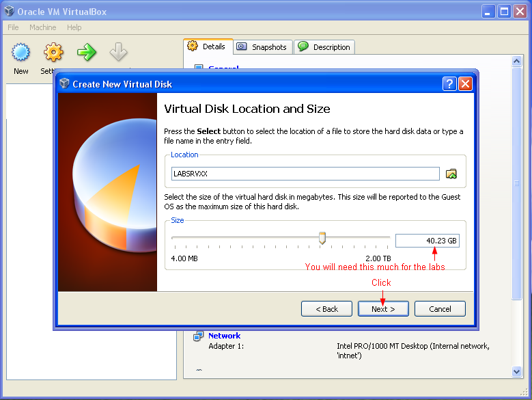Click the Location file name field

[305, 174]
